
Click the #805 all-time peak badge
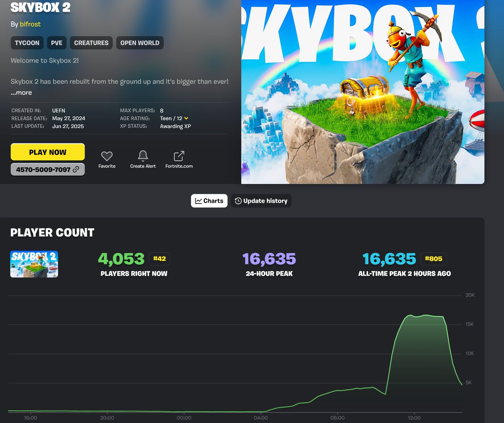(x=433, y=259)
